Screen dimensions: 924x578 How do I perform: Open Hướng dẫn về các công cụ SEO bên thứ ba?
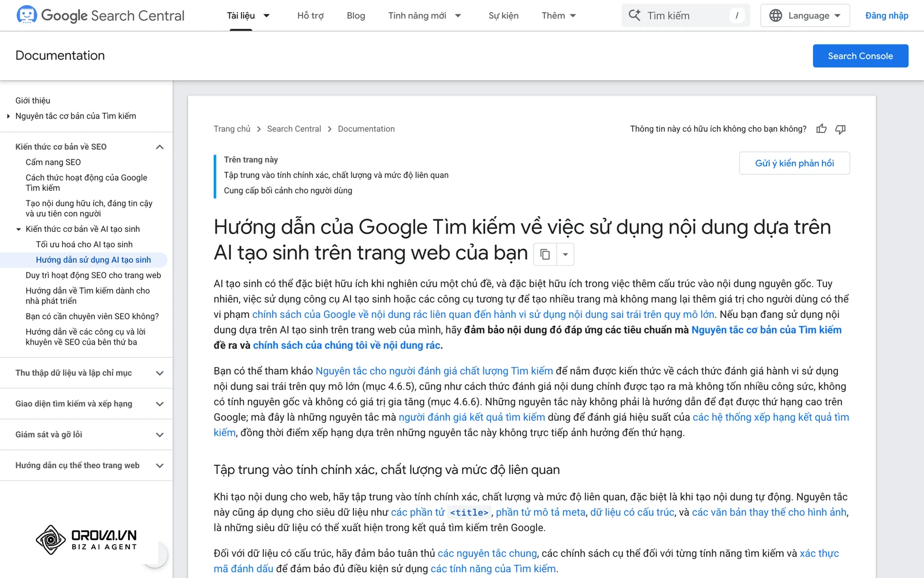[85, 336]
